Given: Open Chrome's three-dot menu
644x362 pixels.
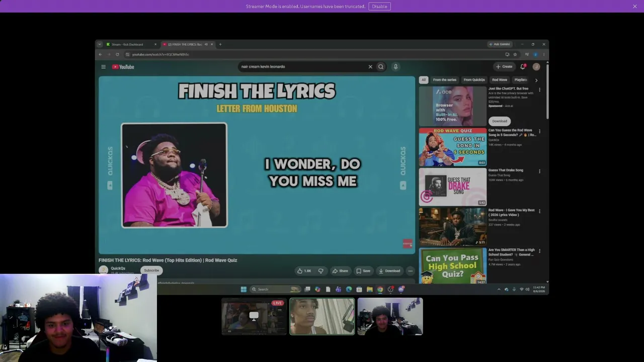Looking at the screenshot, I should (544, 54).
